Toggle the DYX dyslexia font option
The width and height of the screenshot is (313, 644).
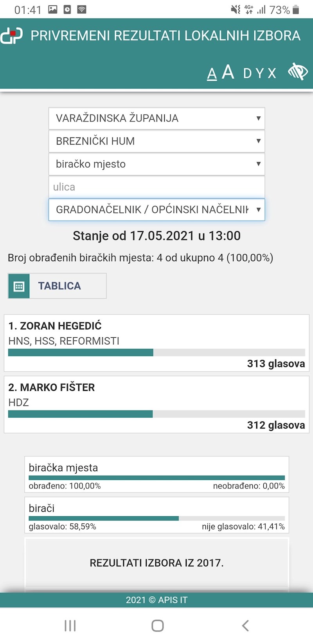pos(260,73)
